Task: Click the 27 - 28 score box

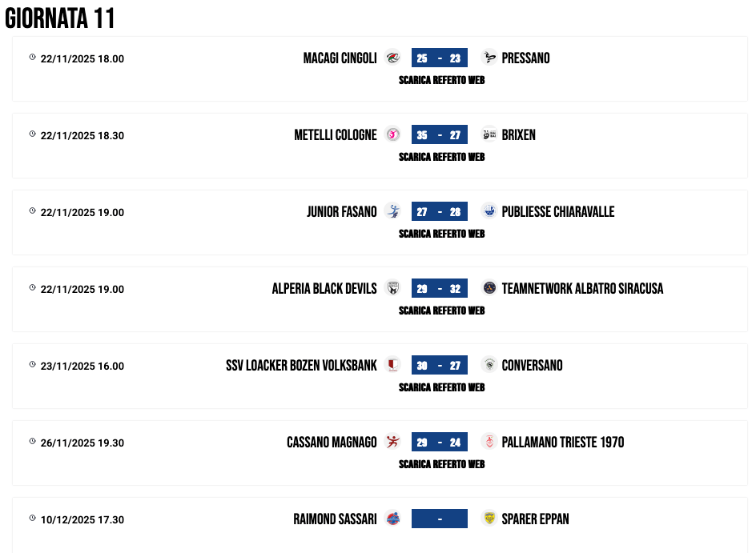Action: coord(439,211)
